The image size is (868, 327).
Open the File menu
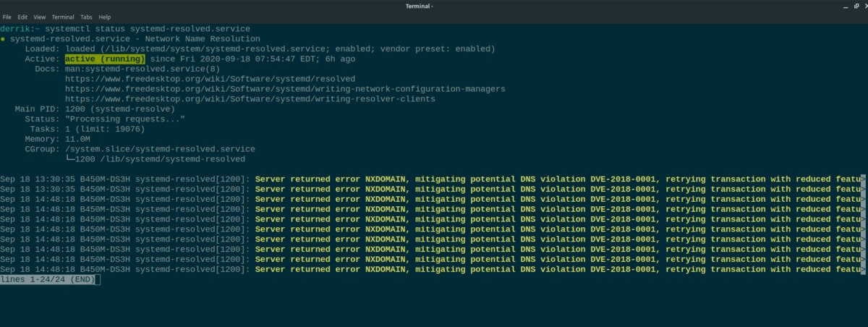tap(7, 17)
